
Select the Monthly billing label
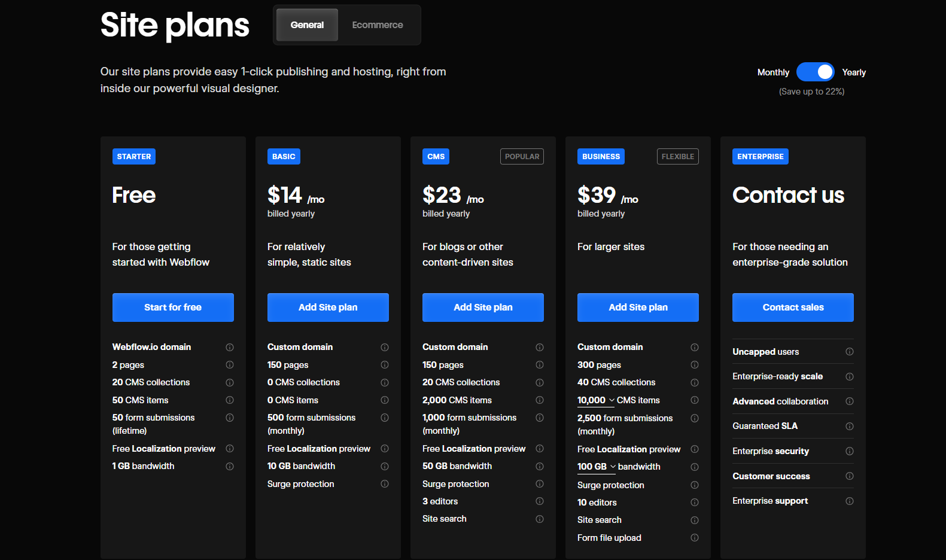(773, 72)
